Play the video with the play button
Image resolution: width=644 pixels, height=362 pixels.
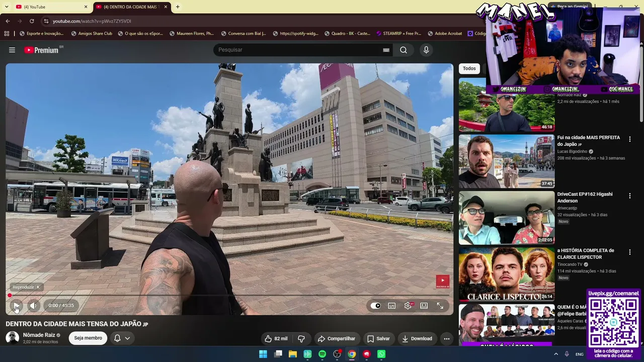click(16, 306)
